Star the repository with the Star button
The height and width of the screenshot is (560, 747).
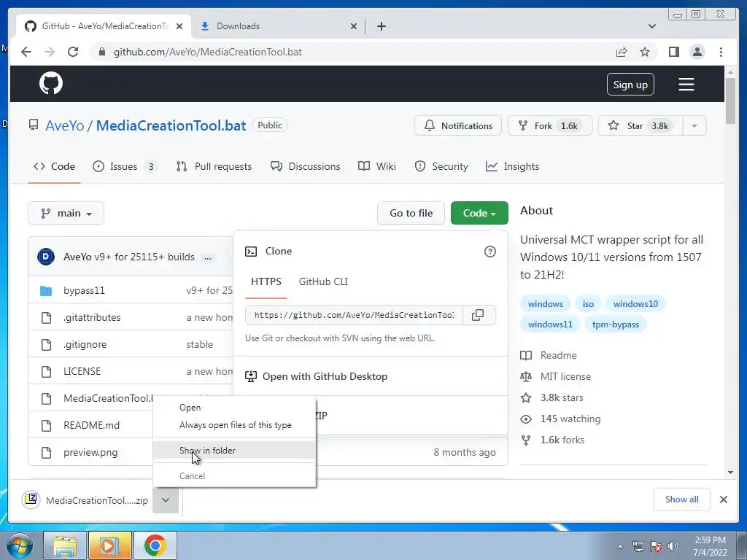click(x=640, y=125)
